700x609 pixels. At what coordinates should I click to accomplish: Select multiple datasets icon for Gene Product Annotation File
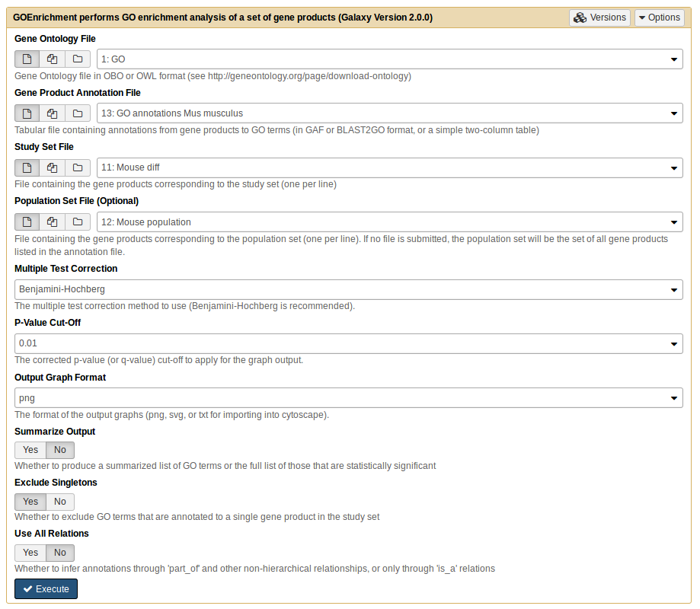click(53, 113)
